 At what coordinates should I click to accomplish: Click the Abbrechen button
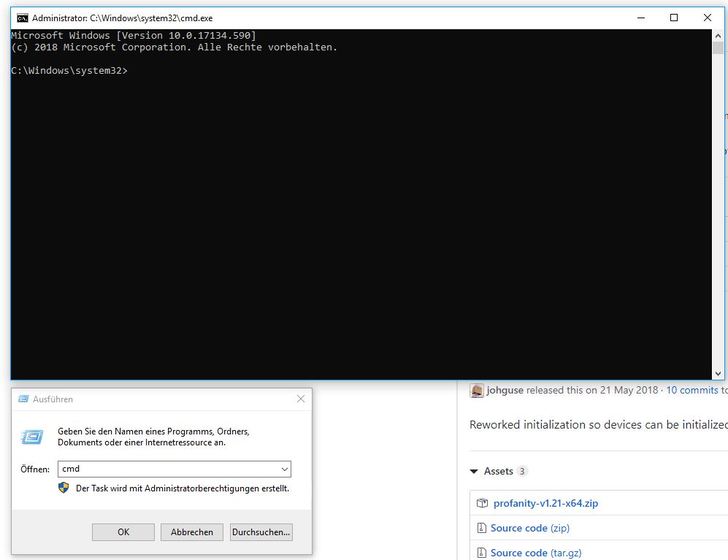(x=192, y=532)
